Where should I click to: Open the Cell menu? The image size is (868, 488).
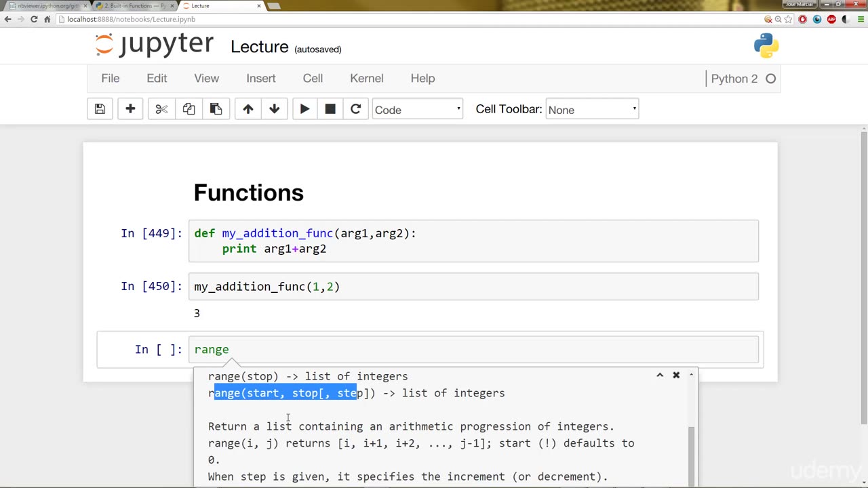[x=313, y=79]
